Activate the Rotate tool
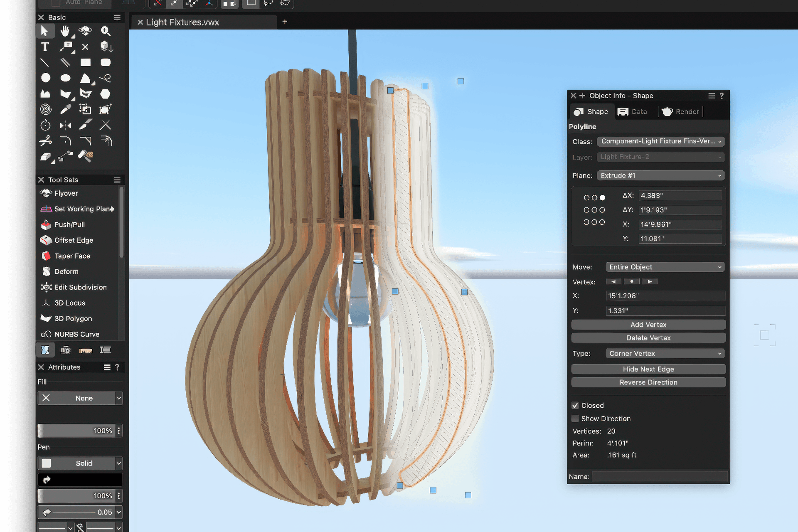Viewport: 798px width, 532px height. [45, 125]
